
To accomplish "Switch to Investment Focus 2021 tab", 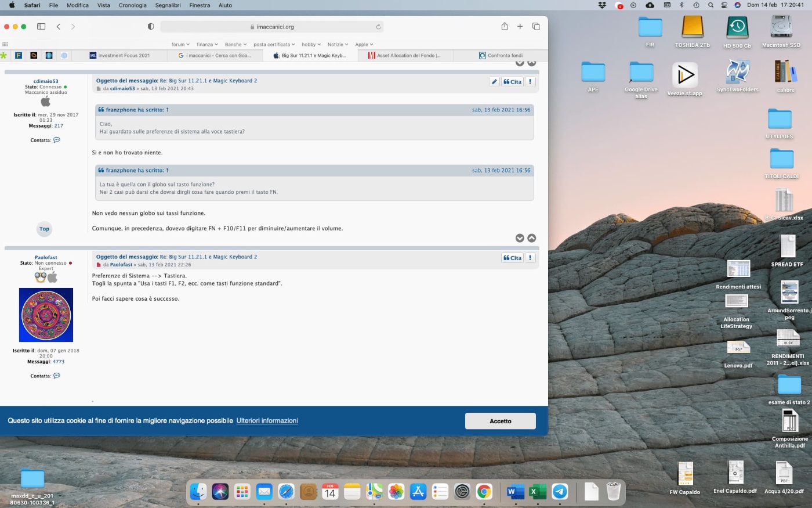I will coord(119,56).
